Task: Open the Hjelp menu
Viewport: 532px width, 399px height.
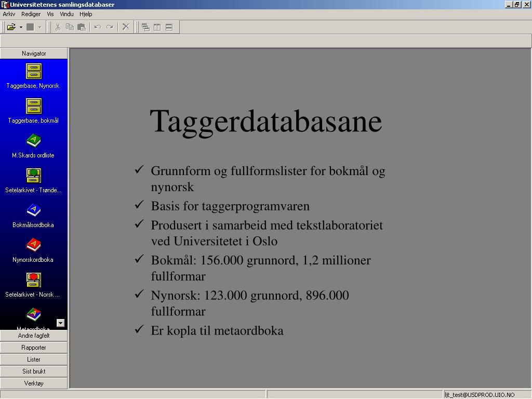Action: click(x=86, y=14)
